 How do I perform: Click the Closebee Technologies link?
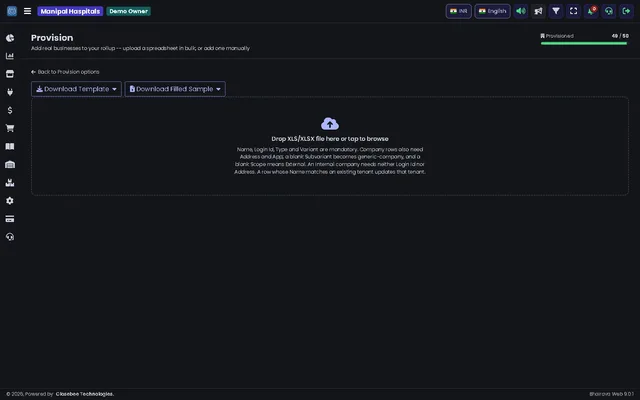pyautogui.click(x=85, y=394)
